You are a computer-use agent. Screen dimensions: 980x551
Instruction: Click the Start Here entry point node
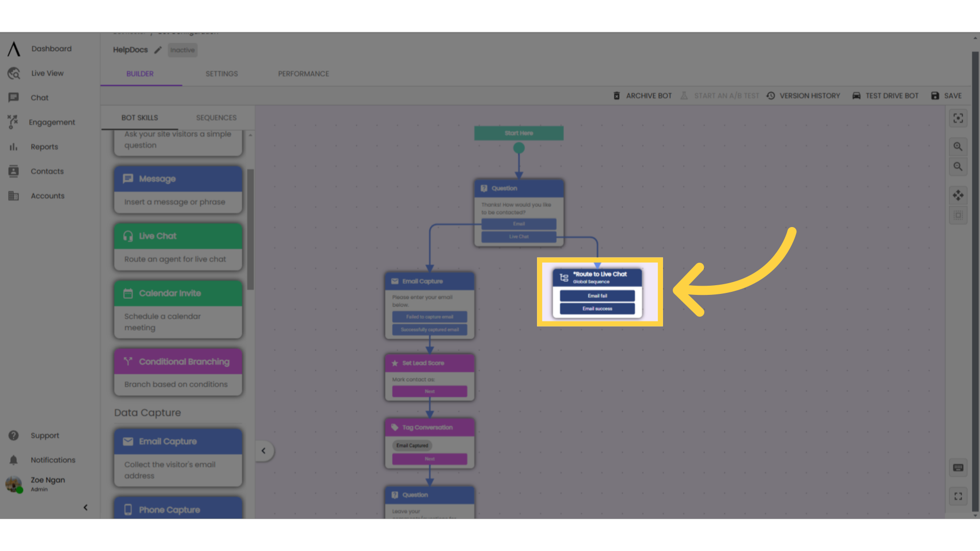click(x=518, y=133)
